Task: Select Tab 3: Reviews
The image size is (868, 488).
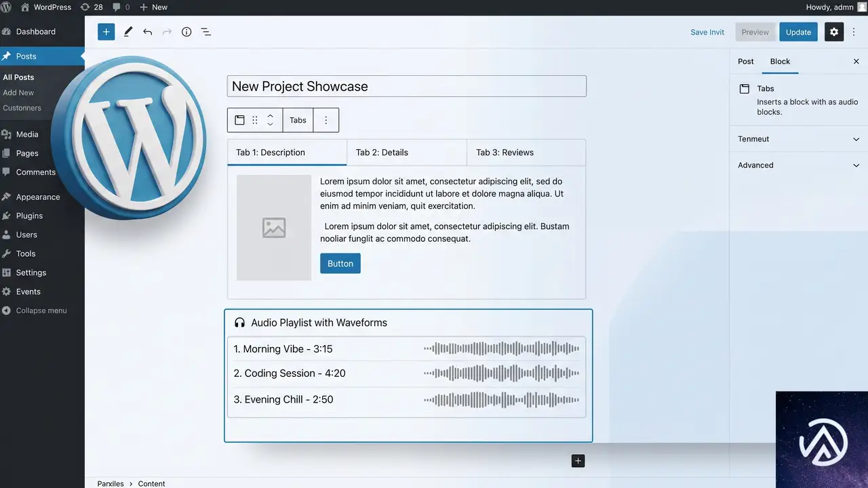Action: (x=526, y=152)
